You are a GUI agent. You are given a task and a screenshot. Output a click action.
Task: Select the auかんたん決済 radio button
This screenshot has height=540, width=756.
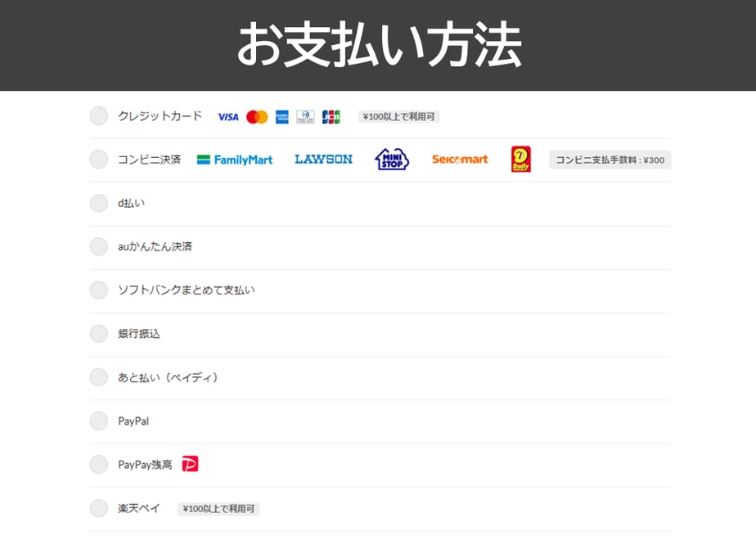tap(99, 246)
